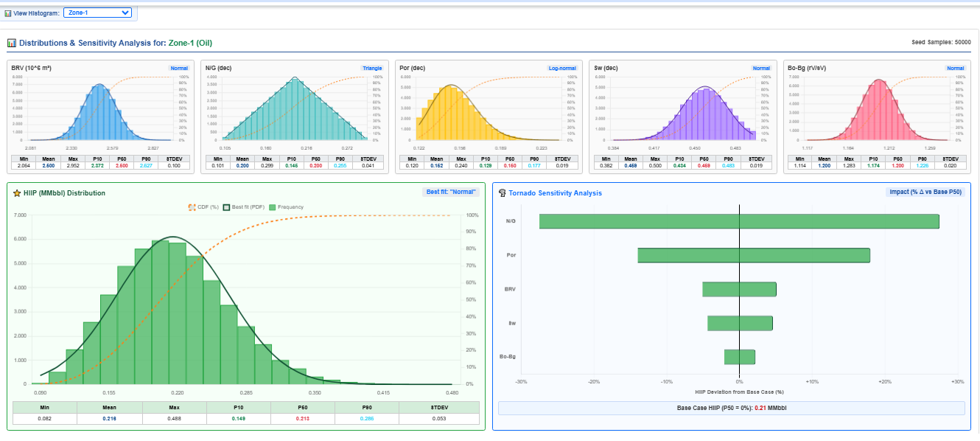Click the Best fit: "Normal" badge

coord(452,192)
